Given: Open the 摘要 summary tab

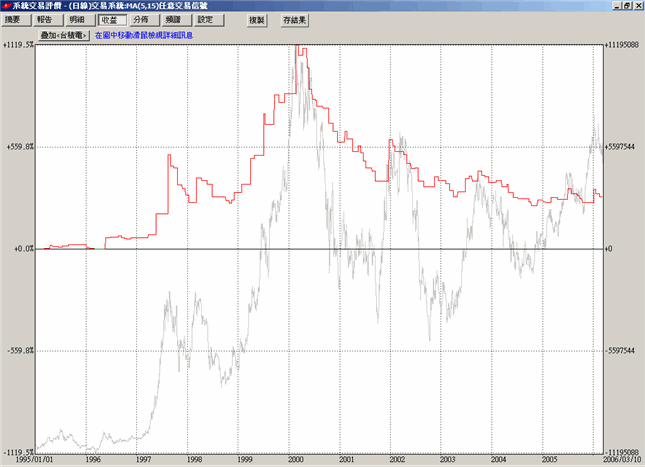Looking at the screenshot, I should pyautogui.click(x=17, y=19).
